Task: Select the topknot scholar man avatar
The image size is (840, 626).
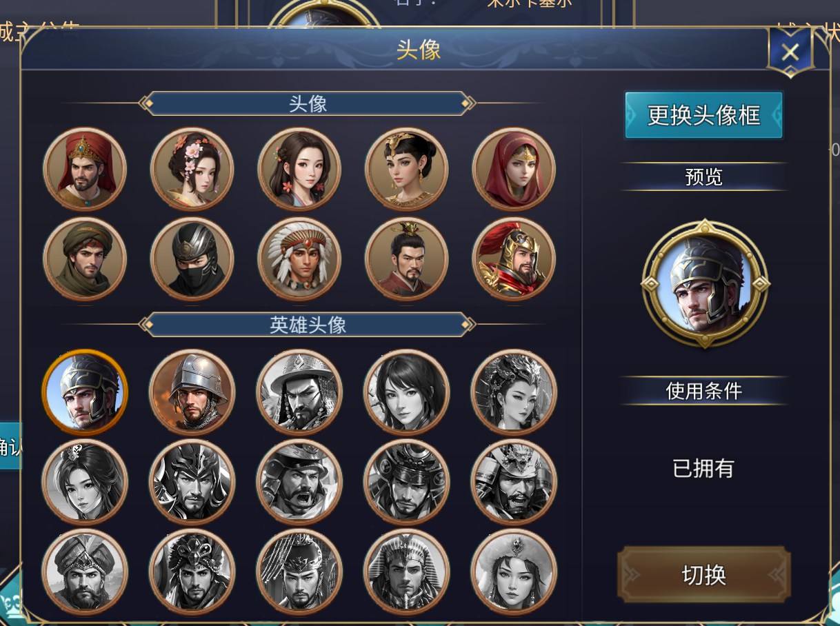Action: tap(407, 259)
